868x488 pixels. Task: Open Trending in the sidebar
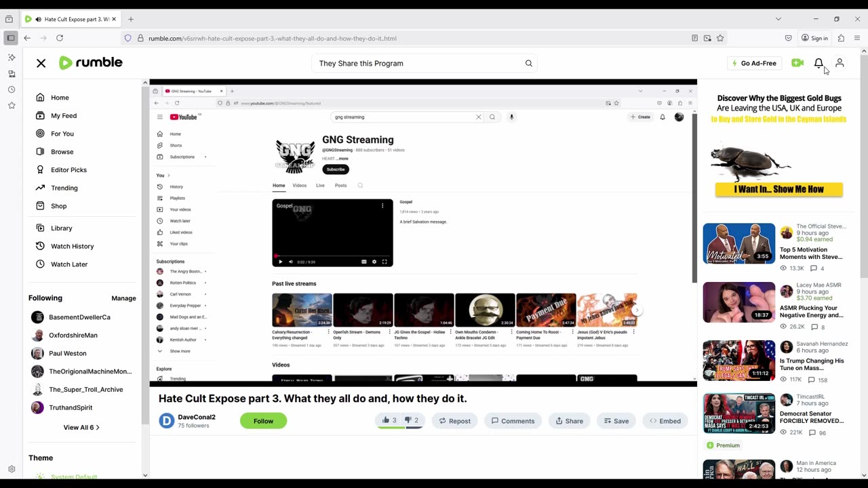pyautogui.click(x=64, y=188)
